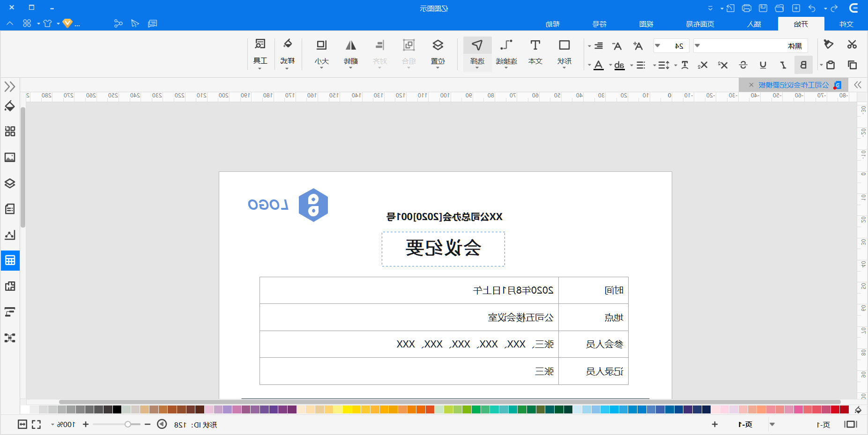Viewport: 868px width, 435px height.
Task: Switch to the 视图 (View) tab
Action: (x=646, y=24)
